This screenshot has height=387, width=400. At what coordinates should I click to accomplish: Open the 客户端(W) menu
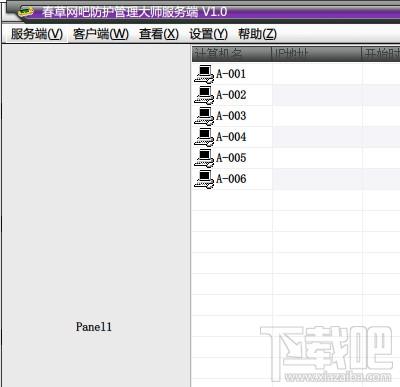coord(101,34)
